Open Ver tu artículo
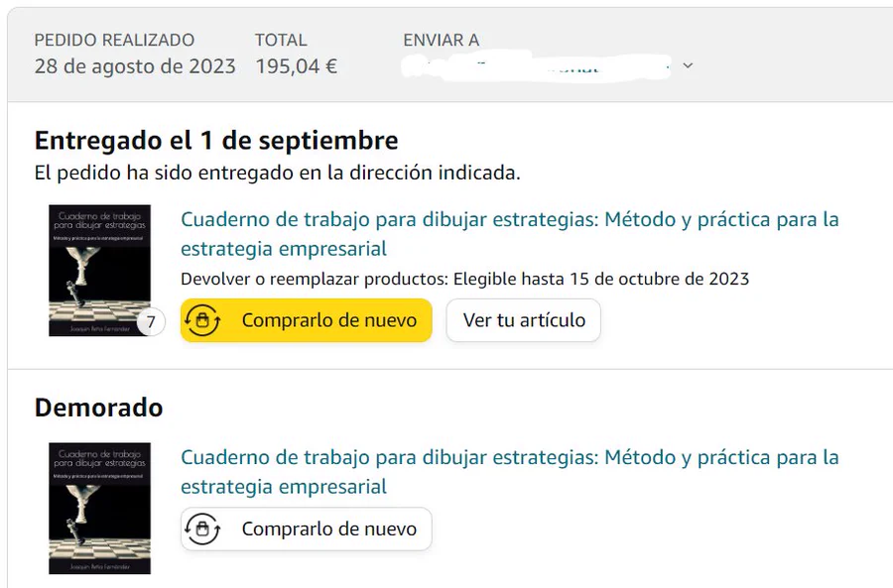 pyautogui.click(x=524, y=321)
